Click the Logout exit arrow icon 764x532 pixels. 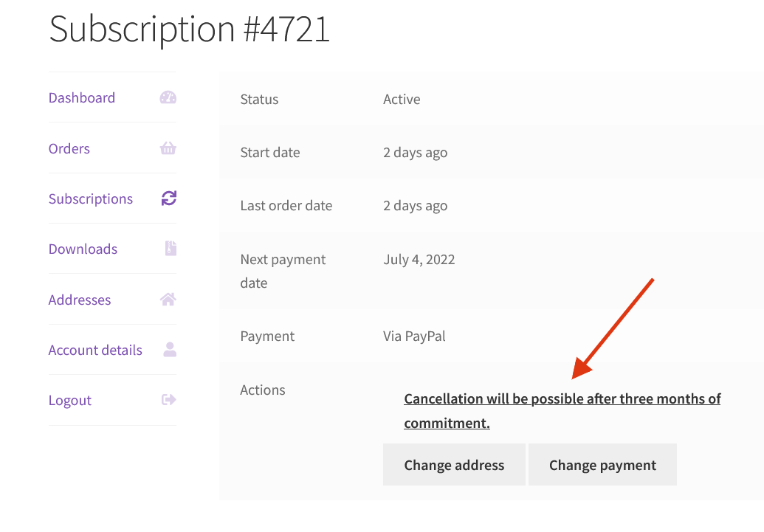pyautogui.click(x=169, y=400)
